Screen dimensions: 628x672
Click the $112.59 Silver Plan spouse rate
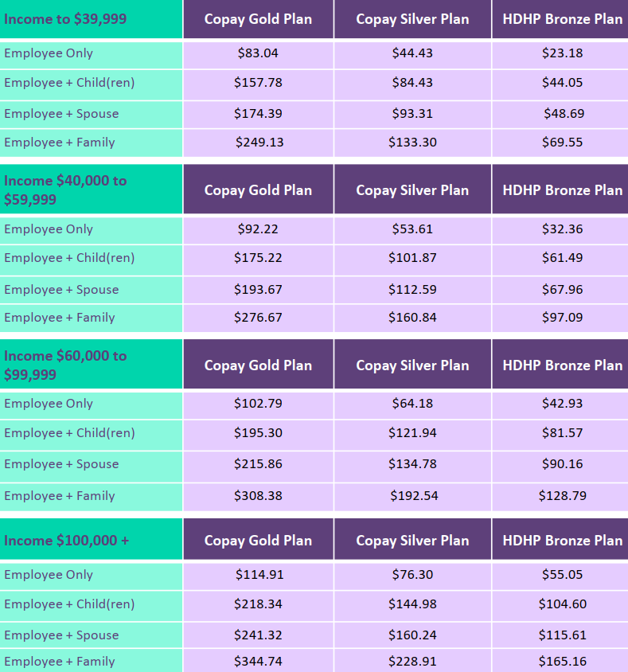pos(412,290)
